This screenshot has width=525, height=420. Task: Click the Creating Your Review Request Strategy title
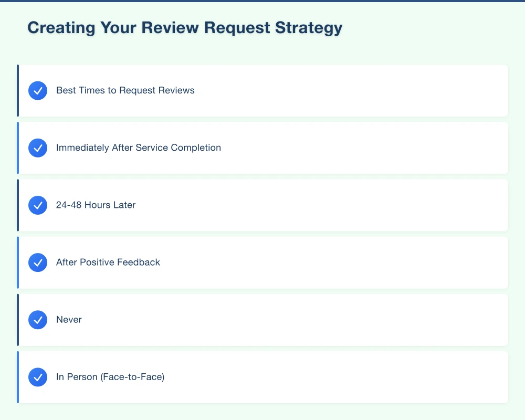[x=185, y=27]
